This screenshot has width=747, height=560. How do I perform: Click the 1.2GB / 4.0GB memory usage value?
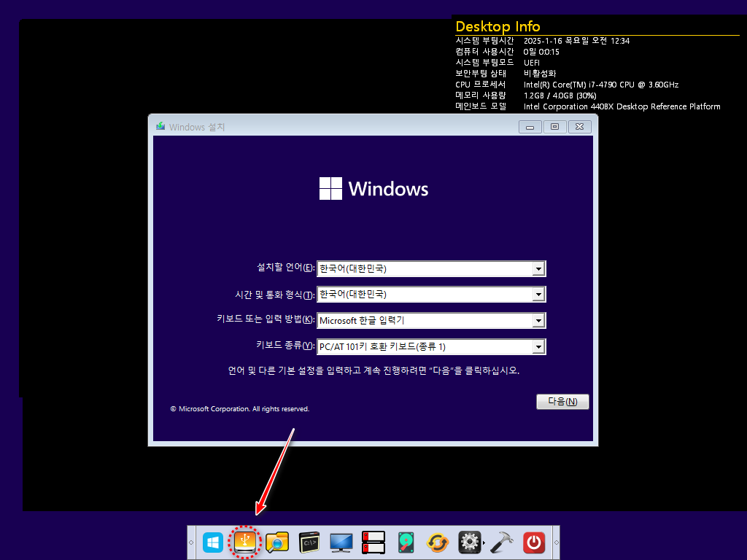coord(560,96)
